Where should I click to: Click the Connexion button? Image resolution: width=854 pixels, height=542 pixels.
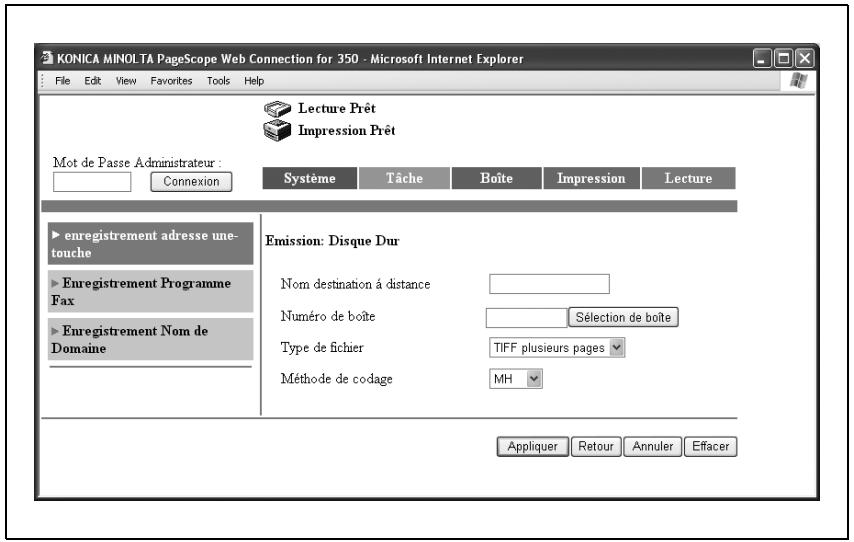[191, 182]
